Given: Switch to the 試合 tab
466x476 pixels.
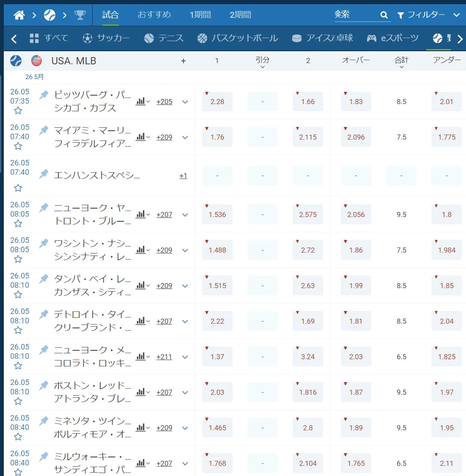Looking at the screenshot, I should coord(110,14).
